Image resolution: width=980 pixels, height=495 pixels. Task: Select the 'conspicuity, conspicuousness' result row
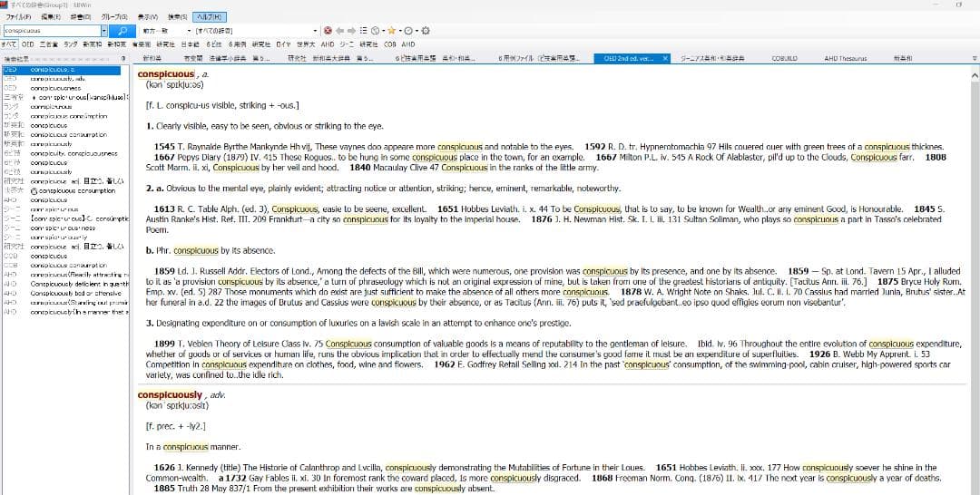click(64, 153)
